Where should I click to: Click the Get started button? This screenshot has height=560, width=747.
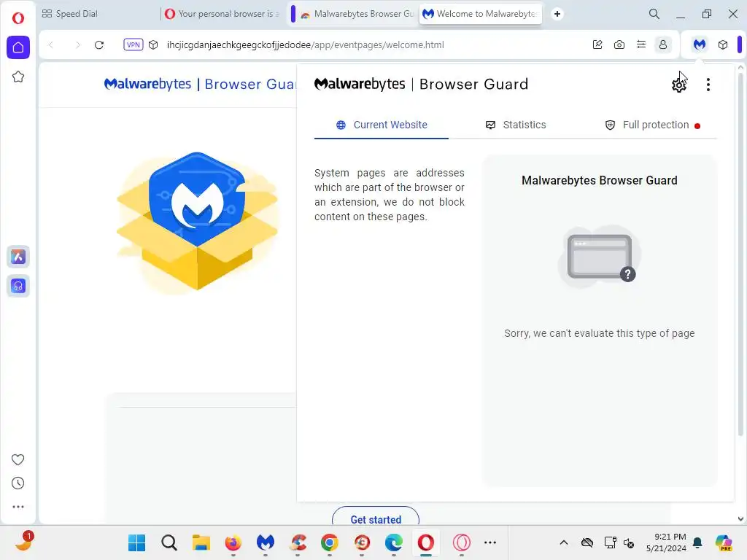tap(376, 517)
